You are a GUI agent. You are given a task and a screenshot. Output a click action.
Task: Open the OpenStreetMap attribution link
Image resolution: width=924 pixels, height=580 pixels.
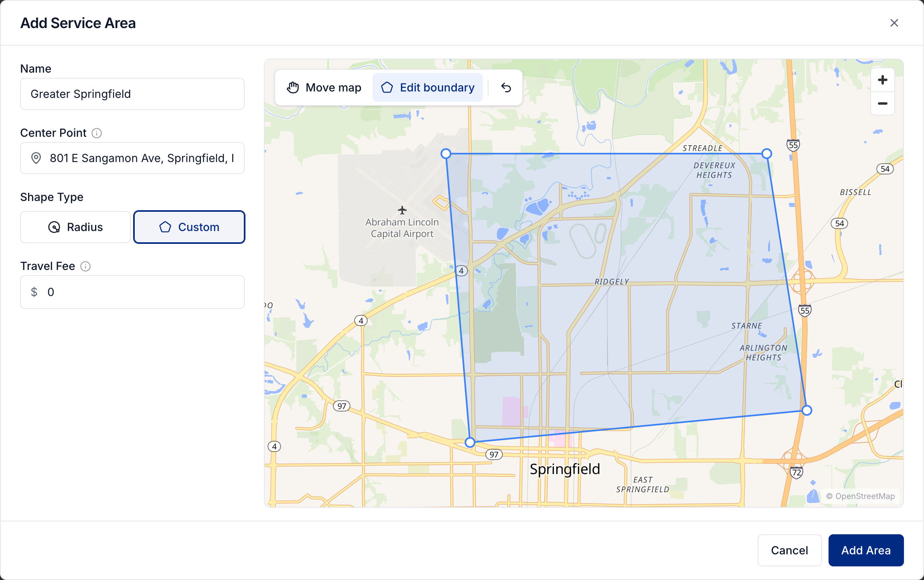point(861,496)
